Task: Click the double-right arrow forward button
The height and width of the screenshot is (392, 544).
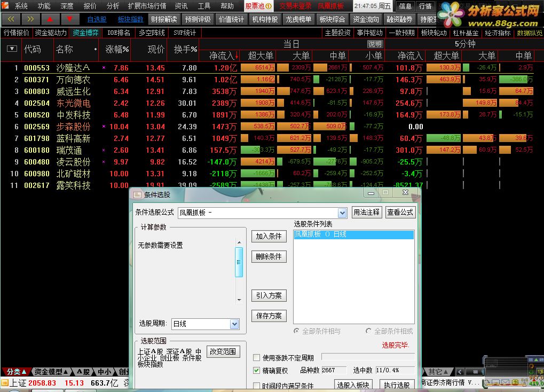Action: point(30,19)
